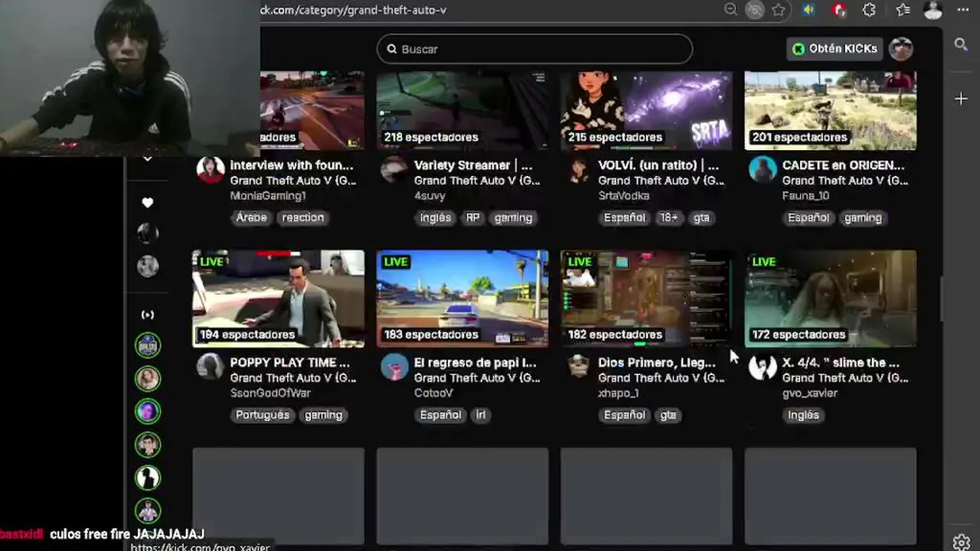This screenshot has width=980, height=551.
Task: Open 201 espectadores stream thumbnail
Action: coord(831,111)
